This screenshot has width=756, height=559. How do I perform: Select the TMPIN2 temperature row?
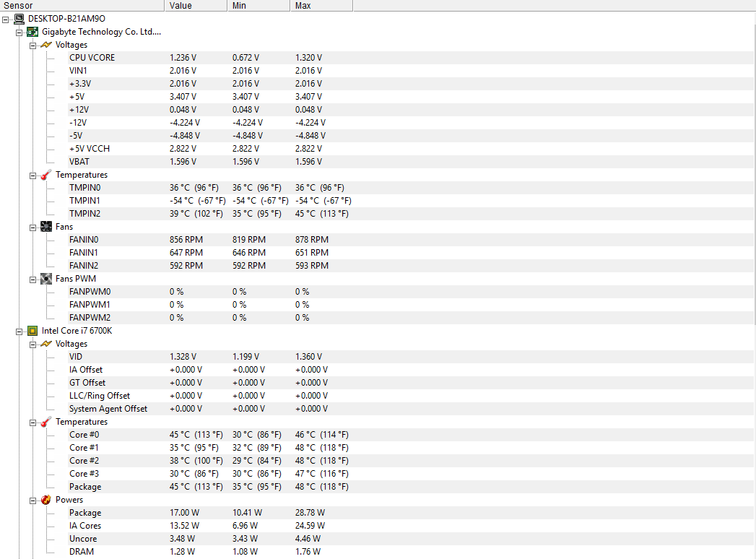[411, 214]
